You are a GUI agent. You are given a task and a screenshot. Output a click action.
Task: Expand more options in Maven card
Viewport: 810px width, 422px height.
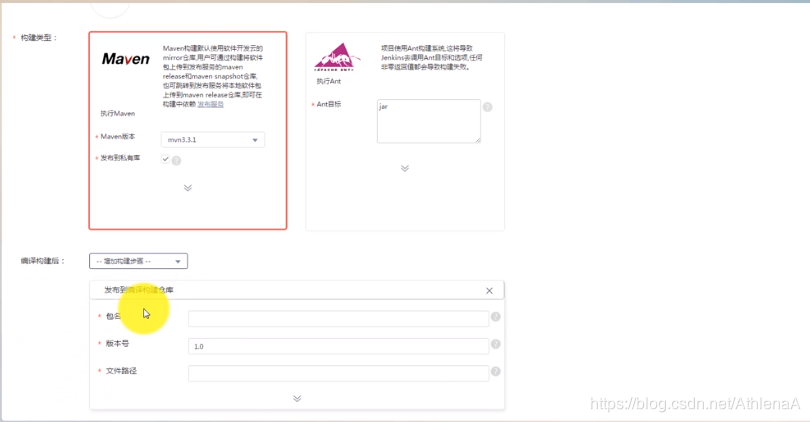[x=188, y=187]
